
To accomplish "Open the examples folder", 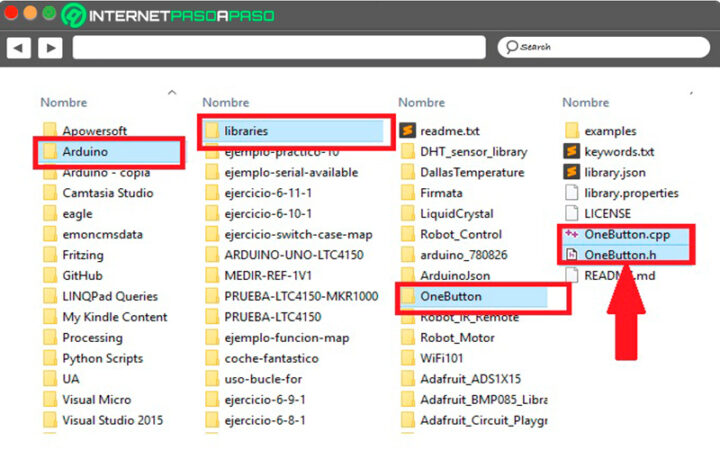I will 609,131.
